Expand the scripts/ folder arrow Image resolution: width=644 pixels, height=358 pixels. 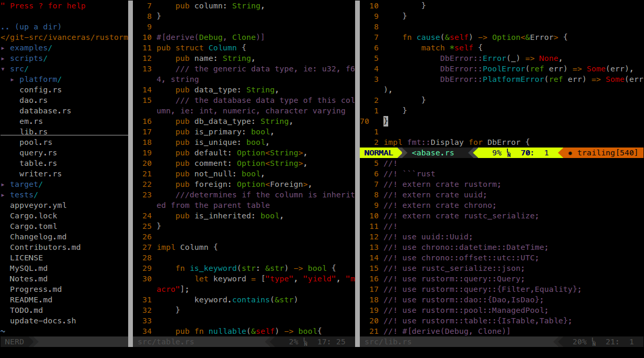(3, 58)
